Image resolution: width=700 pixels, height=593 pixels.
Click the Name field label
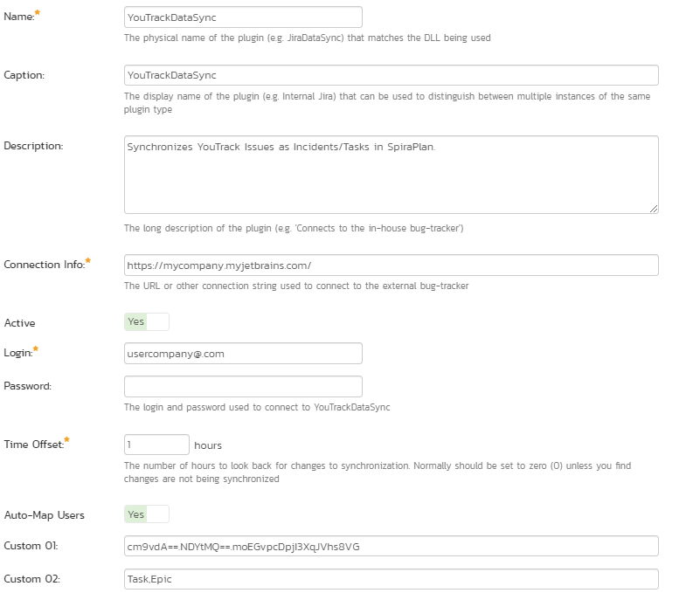(18, 17)
